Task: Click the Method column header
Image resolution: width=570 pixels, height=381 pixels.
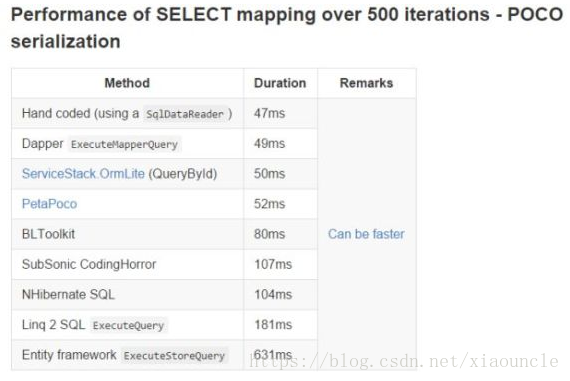Action: pyautogui.click(x=127, y=83)
